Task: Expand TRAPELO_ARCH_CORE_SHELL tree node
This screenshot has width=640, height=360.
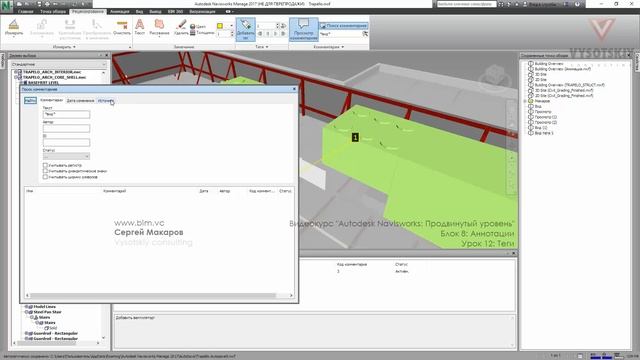Action: click(x=16, y=77)
